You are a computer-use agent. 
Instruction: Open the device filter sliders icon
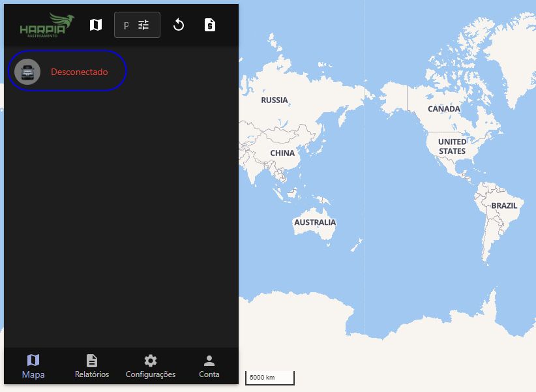144,25
